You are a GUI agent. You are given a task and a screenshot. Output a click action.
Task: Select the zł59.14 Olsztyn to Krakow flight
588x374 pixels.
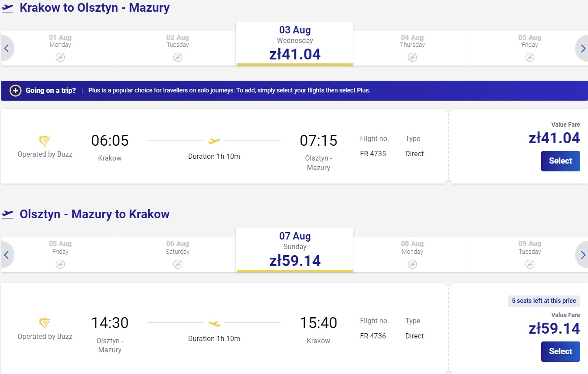coord(560,351)
